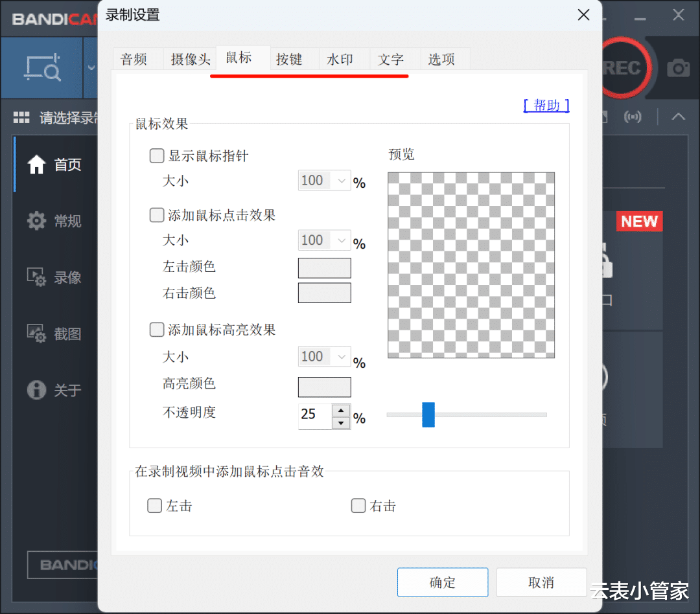700x614 pixels.
Task: Pick the 左击颜色 color swatch
Action: [x=325, y=267]
